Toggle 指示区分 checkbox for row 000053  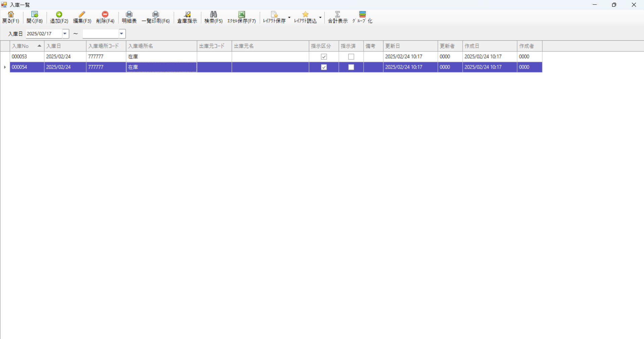click(x=324, y=57)
